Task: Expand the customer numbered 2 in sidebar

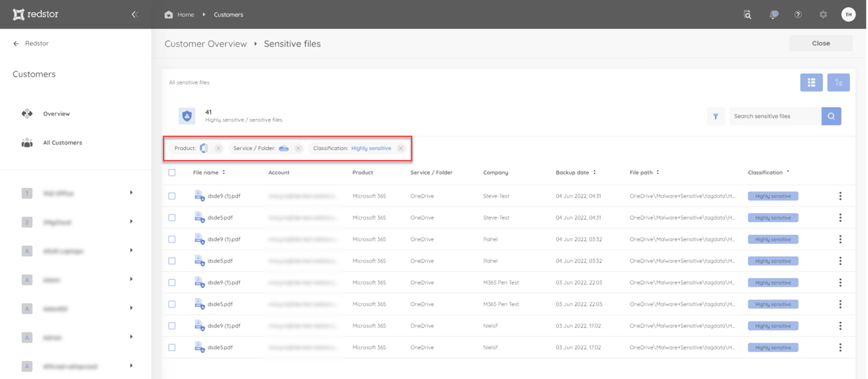Action: point(131,222)
